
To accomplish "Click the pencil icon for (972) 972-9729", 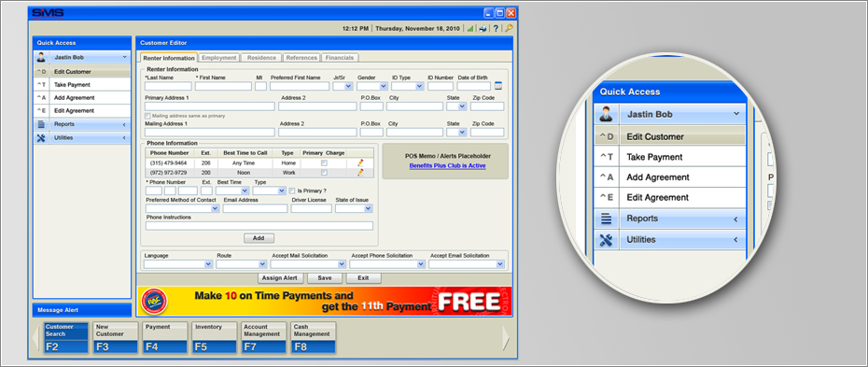I will (x=360, y=172).
